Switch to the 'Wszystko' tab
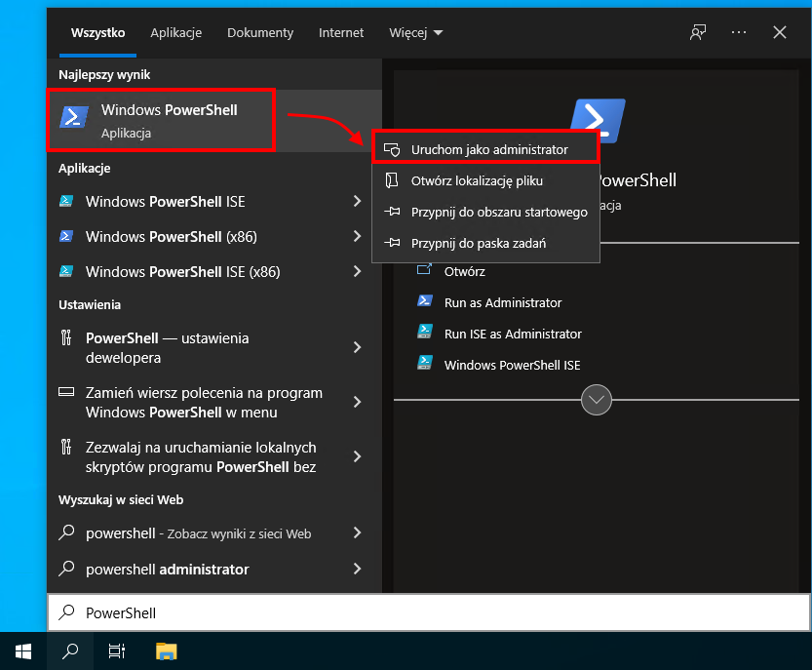 pos(97,32)
